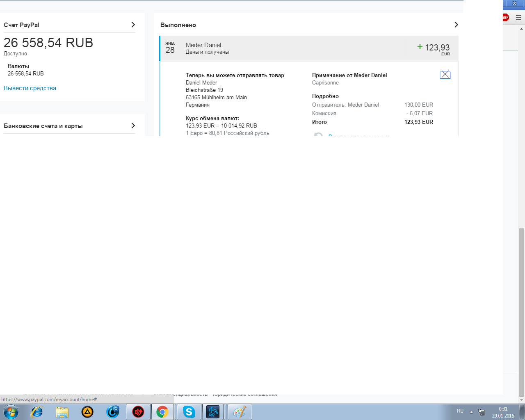
Task: Click the 63165 Mühlheim am Main line
Action: coord(216,97)
